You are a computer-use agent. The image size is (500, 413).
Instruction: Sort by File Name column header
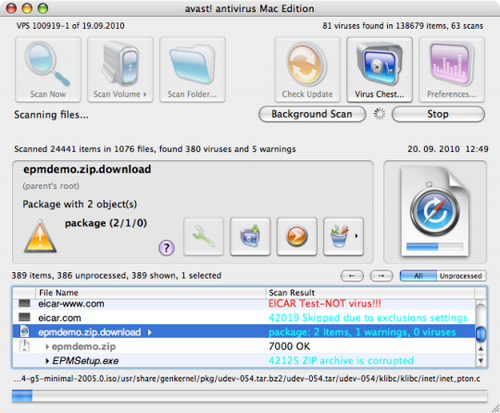150,293
